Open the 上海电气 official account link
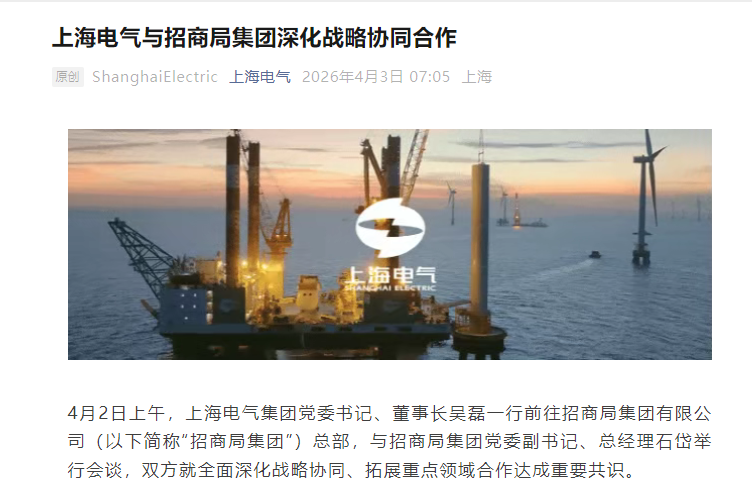The image size is (752, 501). tap(260, 77)
